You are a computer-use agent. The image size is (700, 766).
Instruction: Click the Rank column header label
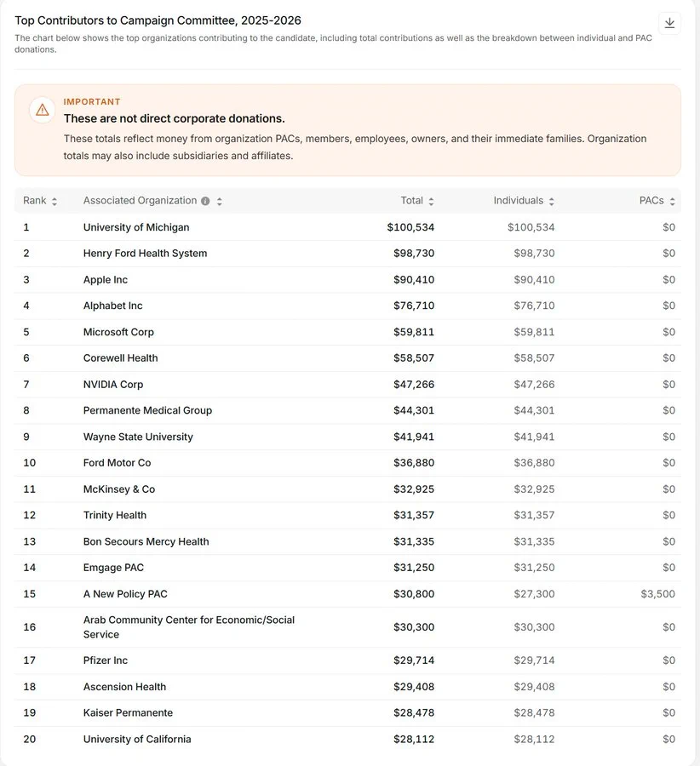tap(34, 201)
